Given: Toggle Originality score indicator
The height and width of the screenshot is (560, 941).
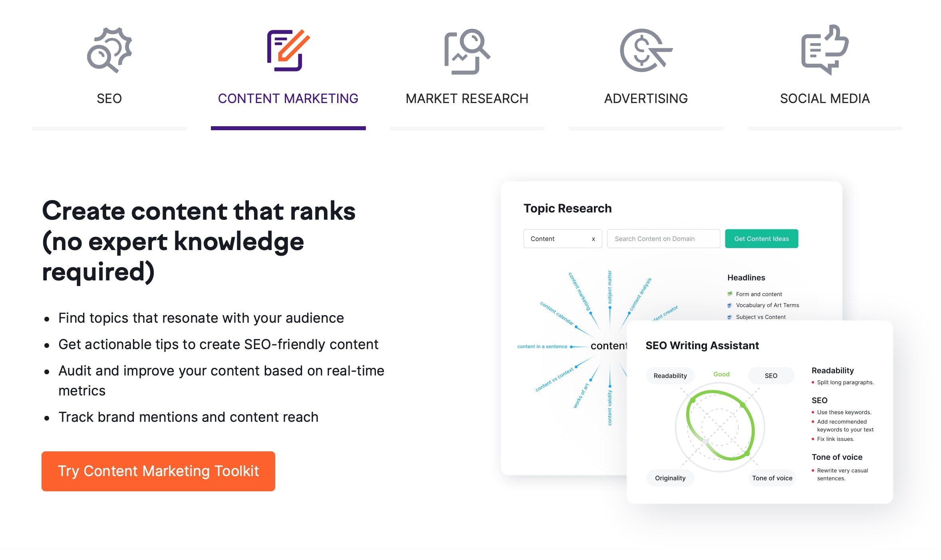Looking at the screenshot, I should coord(670,477).
